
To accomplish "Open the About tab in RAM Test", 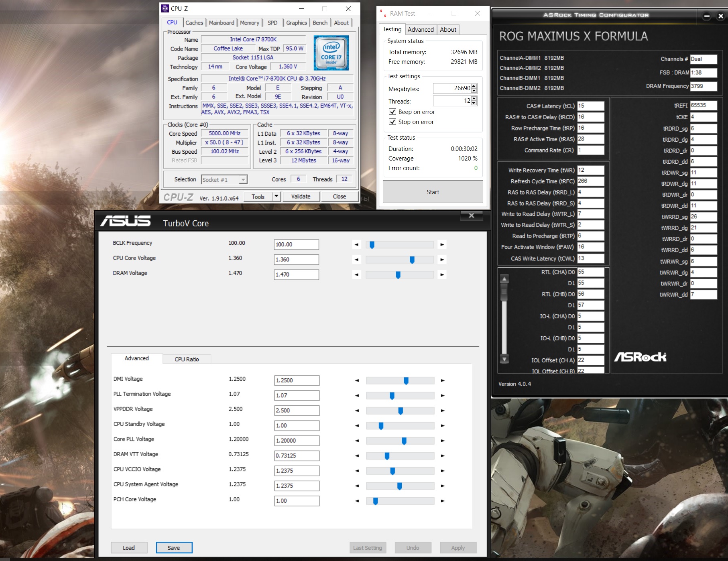I will click(x=448, y=30).
